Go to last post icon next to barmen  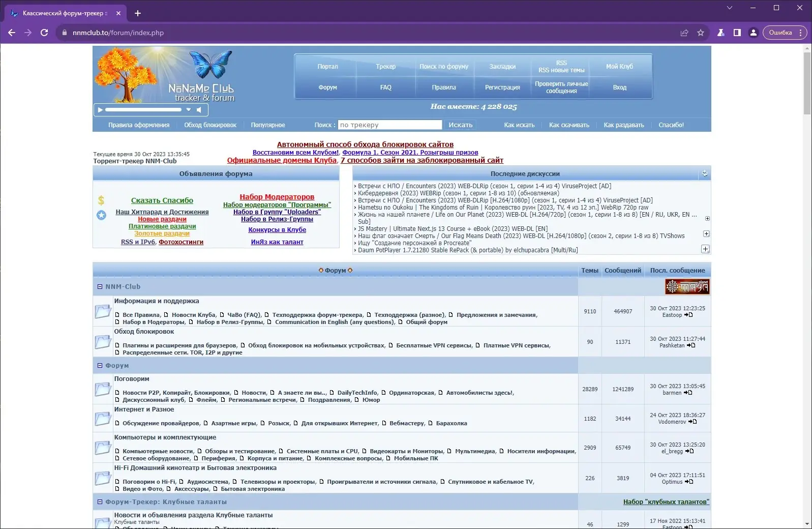[x=688, y=393]
